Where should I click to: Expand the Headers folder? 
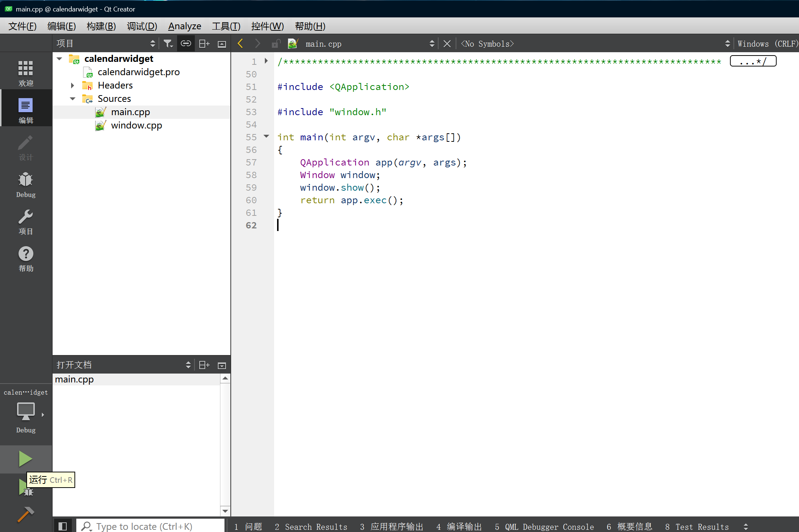click(73, 86)
